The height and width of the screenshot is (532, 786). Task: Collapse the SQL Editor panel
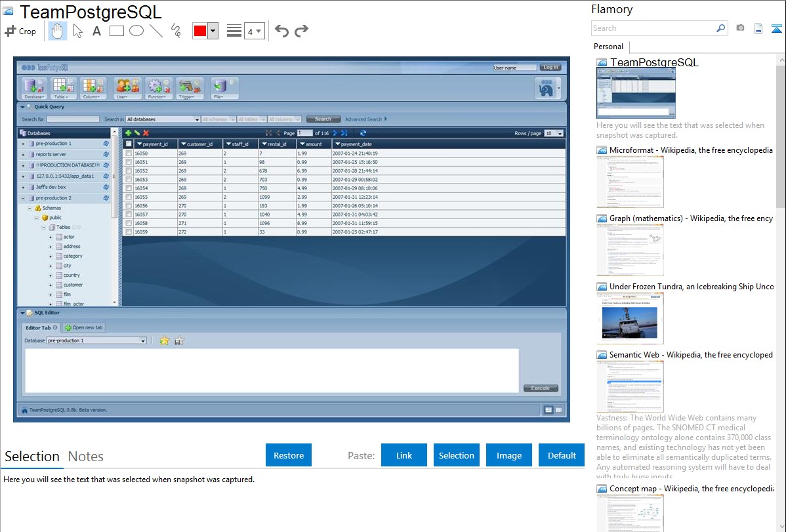point(22,313)
